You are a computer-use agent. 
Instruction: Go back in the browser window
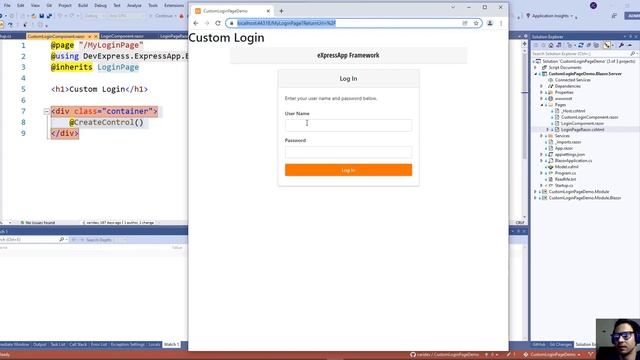196,23
